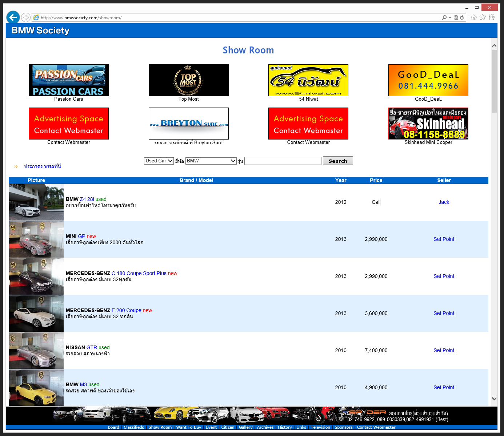The height and width of the screenshot is (436, 504).
Task: Click seller Jack link
Action: pyautogui.click(x=444, y=202)
